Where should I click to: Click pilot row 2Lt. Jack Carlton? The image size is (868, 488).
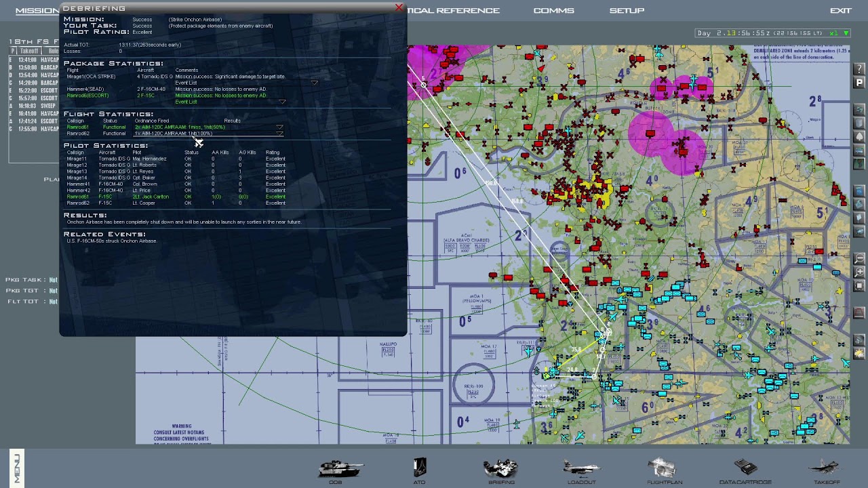point(176,197)
